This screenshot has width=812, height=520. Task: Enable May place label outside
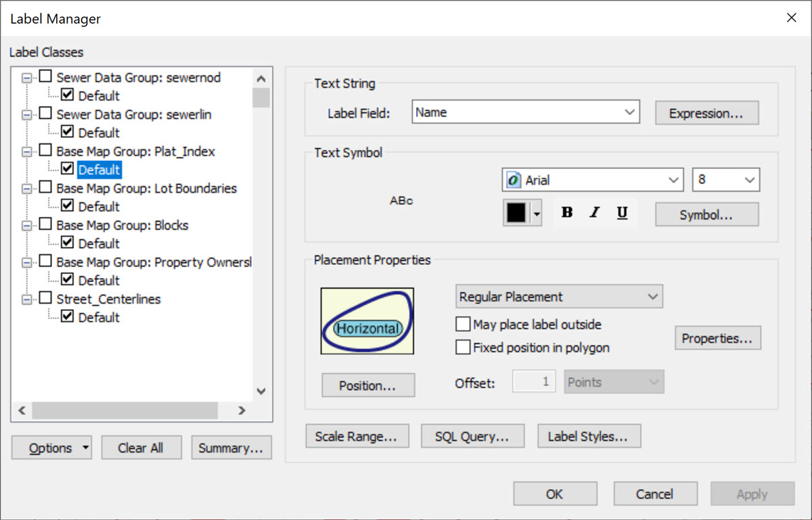463,325
